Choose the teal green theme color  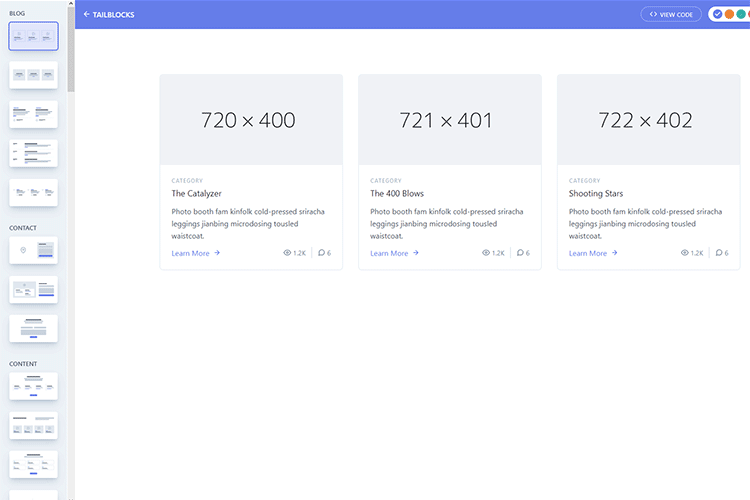[x=741, y=14]
